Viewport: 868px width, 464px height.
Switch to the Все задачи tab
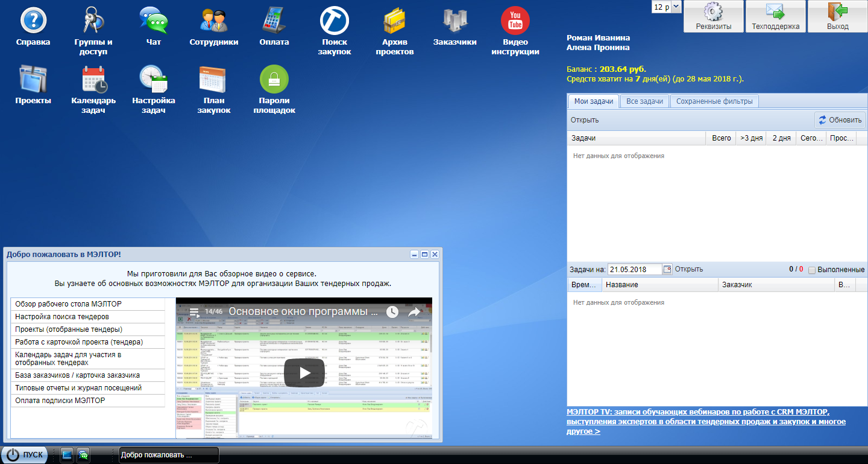tap(644, 101)
